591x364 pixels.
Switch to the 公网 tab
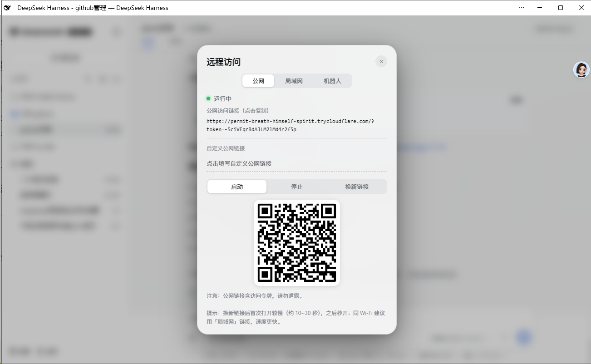pos(258,81)
